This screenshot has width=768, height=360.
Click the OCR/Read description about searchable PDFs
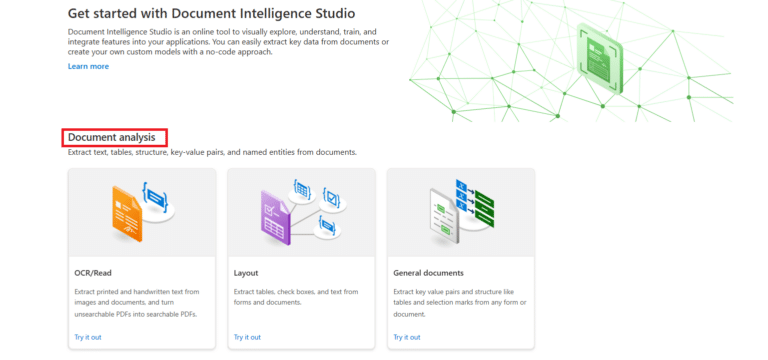tap(137, 303)
